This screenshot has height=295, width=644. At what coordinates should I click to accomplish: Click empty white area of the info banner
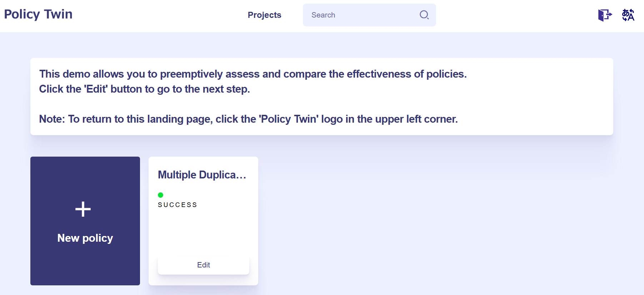tap(536, 104)
